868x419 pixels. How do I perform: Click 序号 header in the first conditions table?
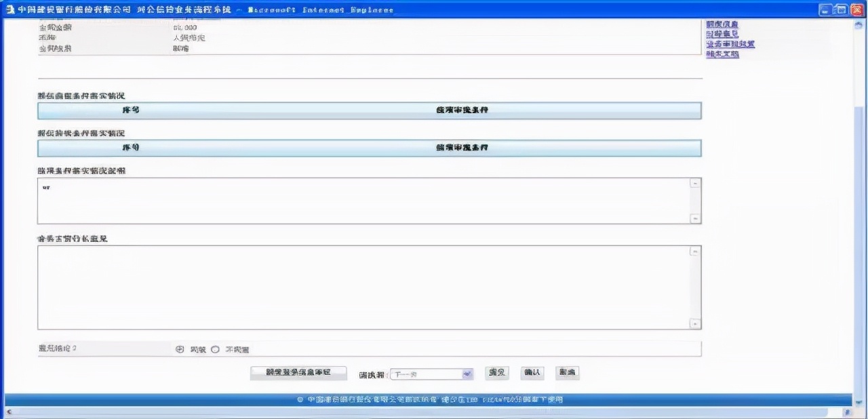point(131,110)
